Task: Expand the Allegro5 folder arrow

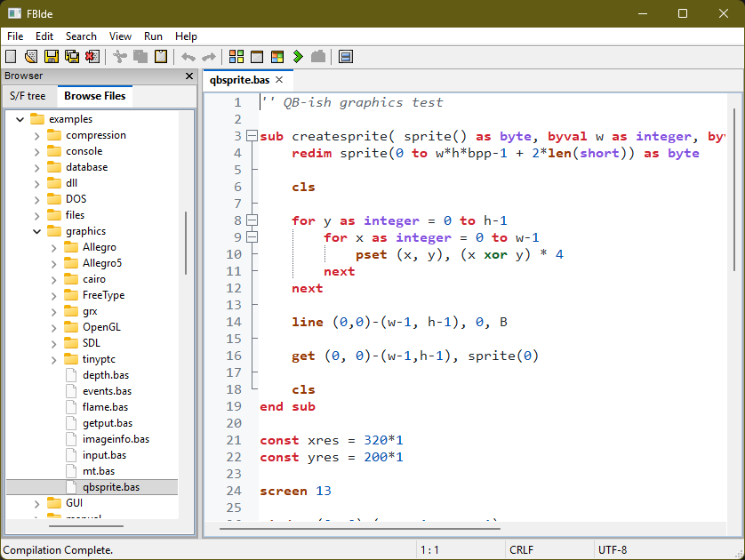Action: click(x=53, y=263)
